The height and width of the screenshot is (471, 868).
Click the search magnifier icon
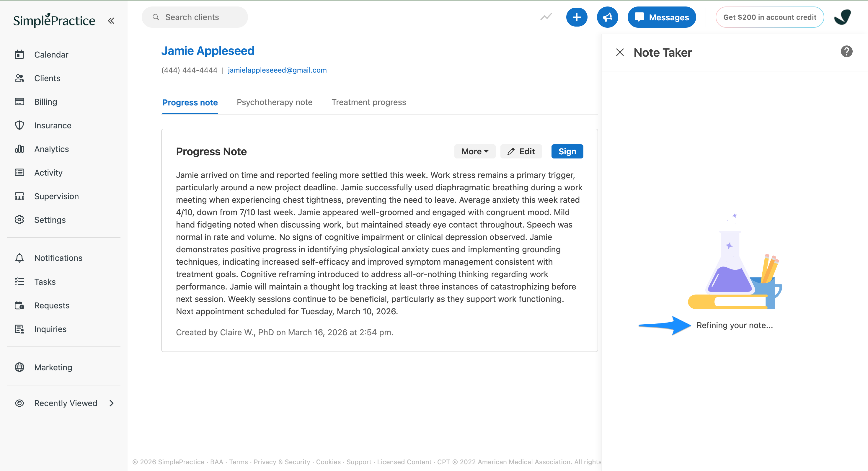click(156, 17)
